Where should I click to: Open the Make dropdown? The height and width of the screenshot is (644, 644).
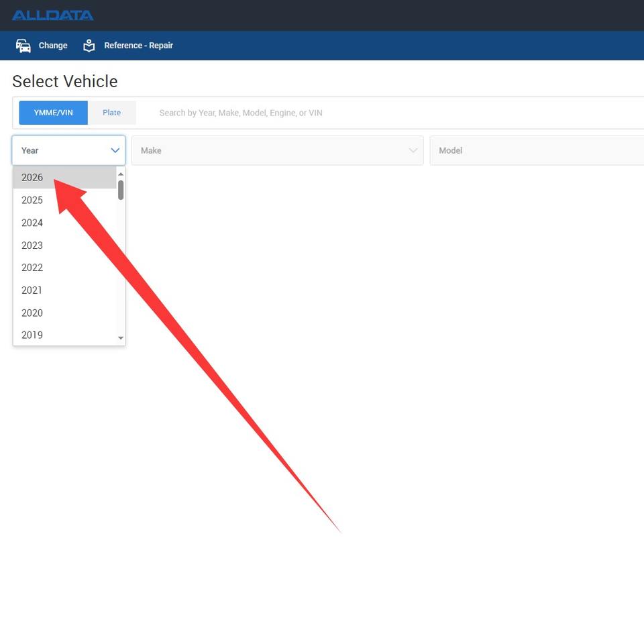point(277,150)
